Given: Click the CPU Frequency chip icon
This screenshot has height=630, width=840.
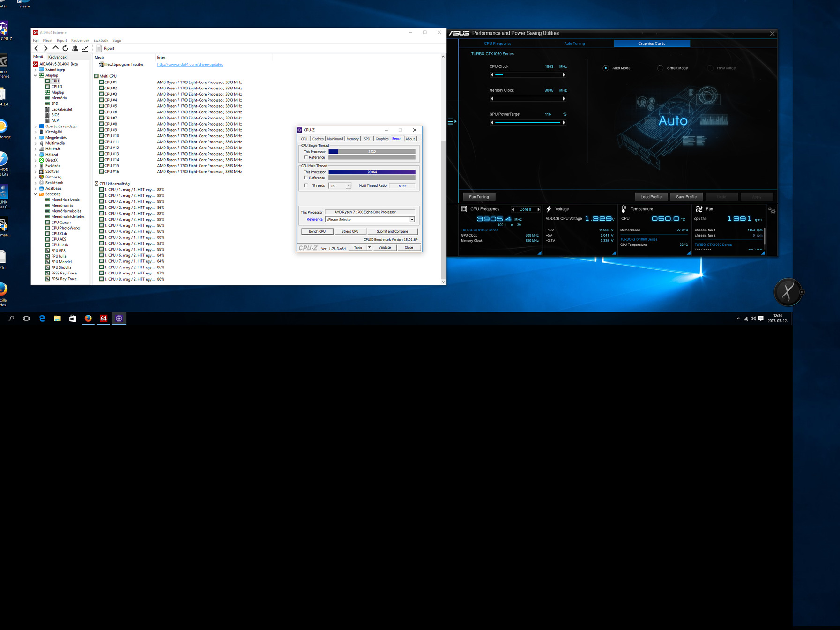Looking at the screenshot, I should (x=464, y=209).
